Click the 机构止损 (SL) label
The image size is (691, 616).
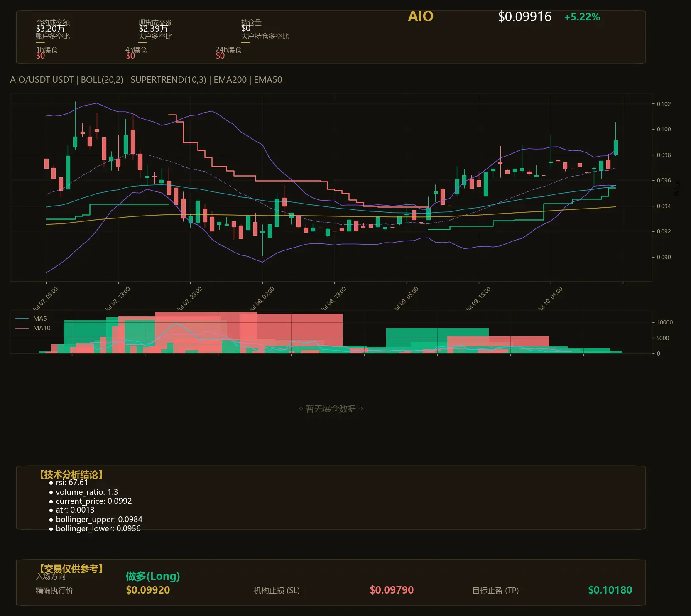click(277, 590)
